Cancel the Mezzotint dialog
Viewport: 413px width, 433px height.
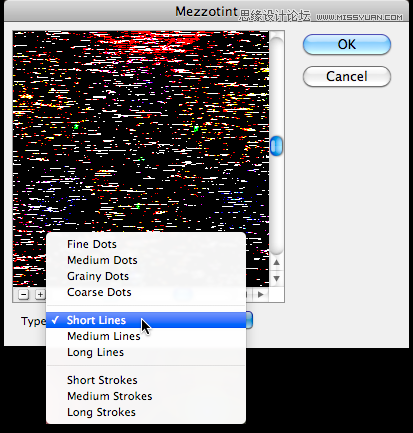click(347, 76)
